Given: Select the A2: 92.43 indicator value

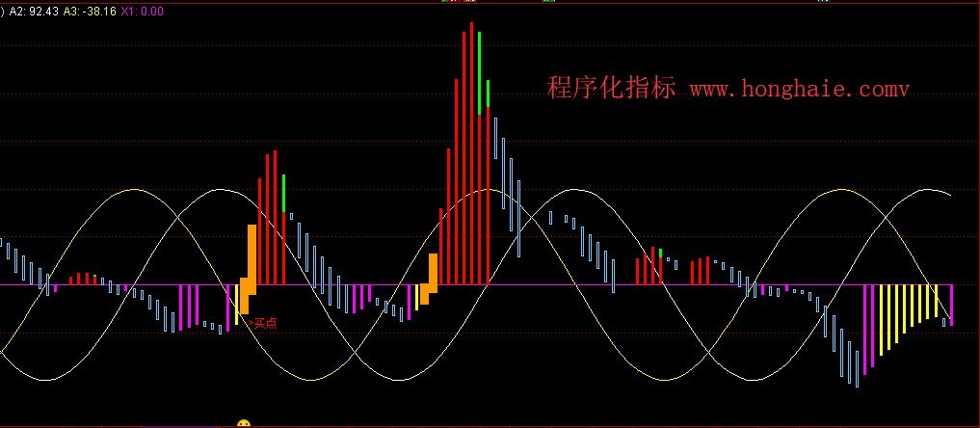Looking at the screenshot, I should click(34, 12).
